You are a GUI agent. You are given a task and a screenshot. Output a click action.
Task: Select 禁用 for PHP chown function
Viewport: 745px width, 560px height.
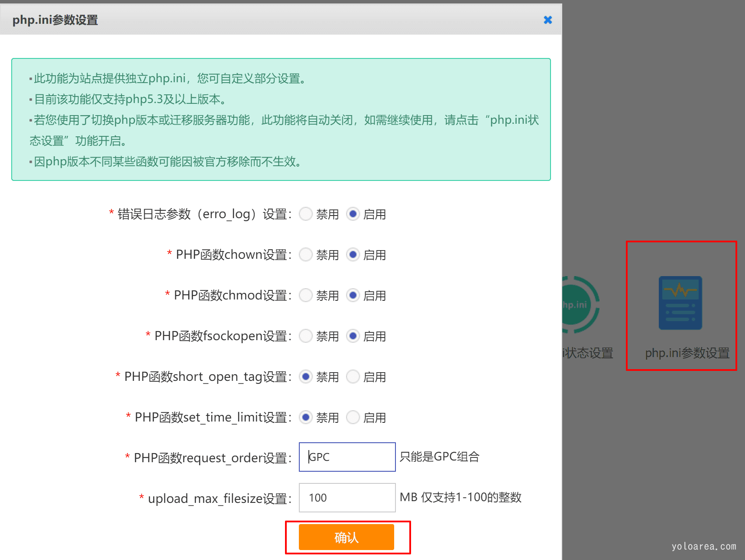(306, 254)
